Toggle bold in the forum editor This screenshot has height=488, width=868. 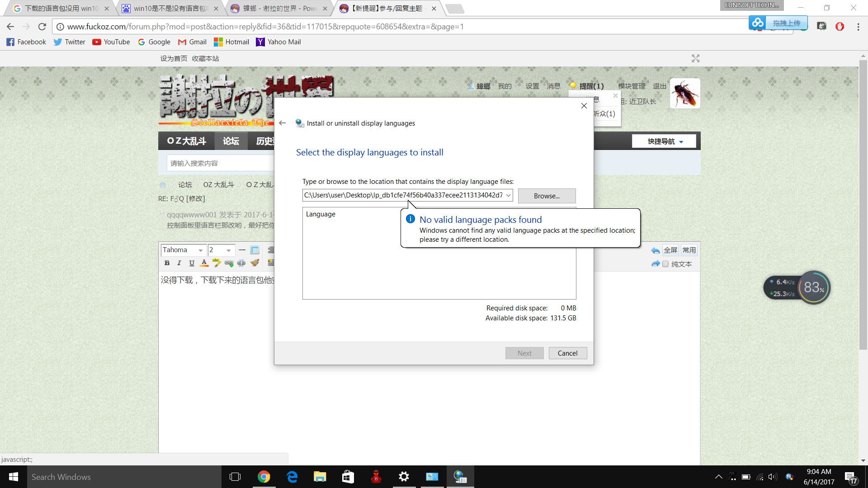coord(167,263)
